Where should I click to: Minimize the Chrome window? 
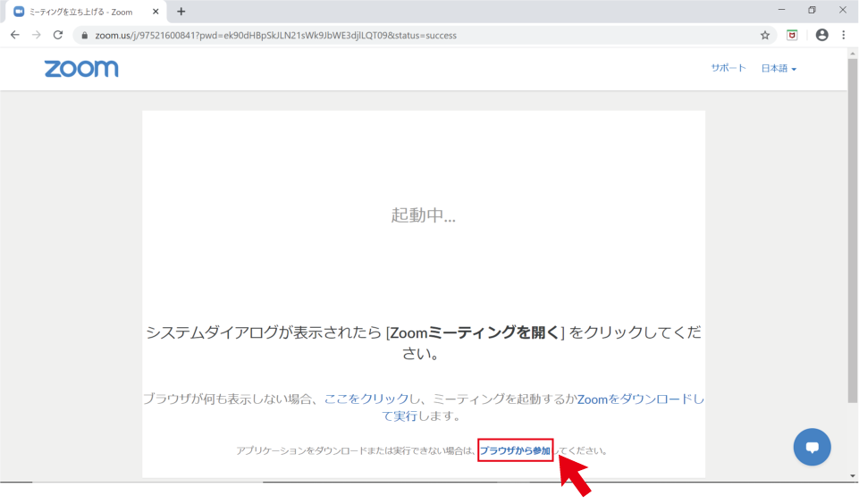(782, 10)
